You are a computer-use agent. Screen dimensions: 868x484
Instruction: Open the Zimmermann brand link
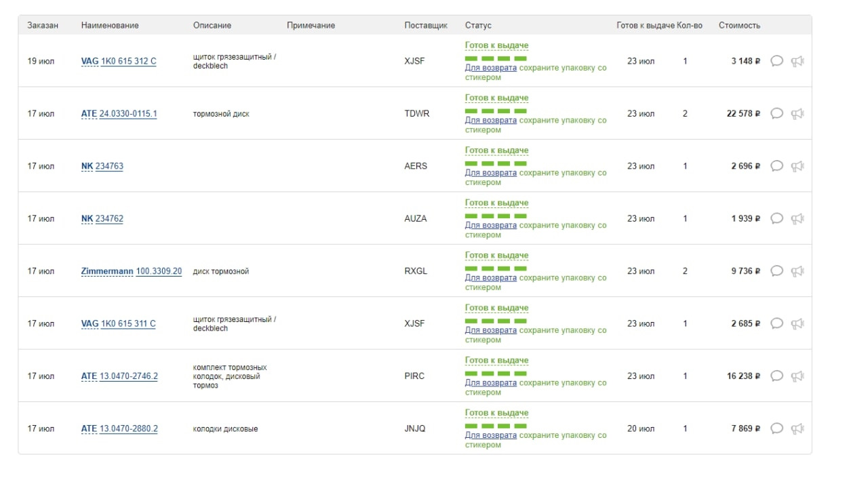pyautogui.click(x=107, y=271)
